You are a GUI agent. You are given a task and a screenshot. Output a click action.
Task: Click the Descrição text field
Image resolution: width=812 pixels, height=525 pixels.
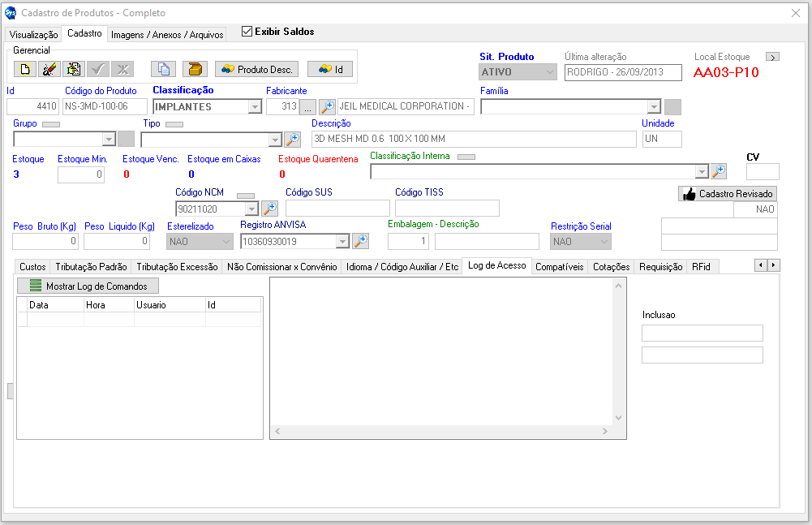pyautogui.click(x=474, y=139)
